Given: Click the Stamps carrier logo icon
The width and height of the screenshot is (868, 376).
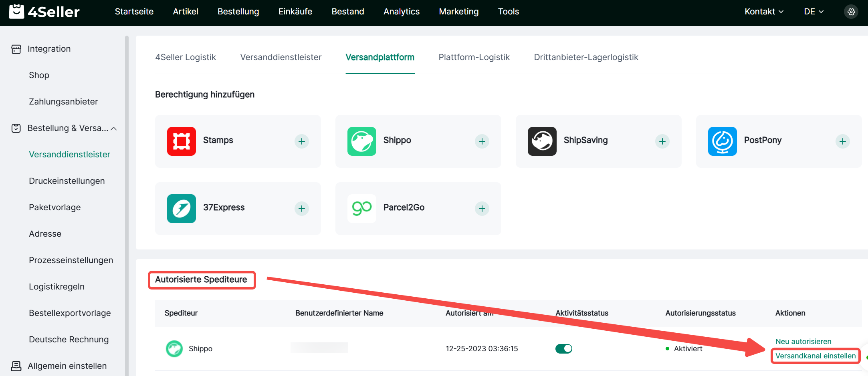Looking at the screenshot, I should [181, 141].
